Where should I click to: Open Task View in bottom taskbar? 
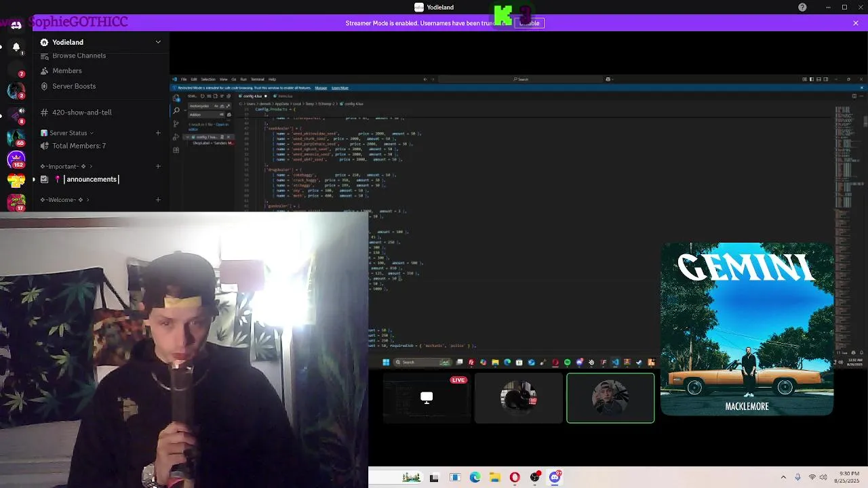(434, 477)
